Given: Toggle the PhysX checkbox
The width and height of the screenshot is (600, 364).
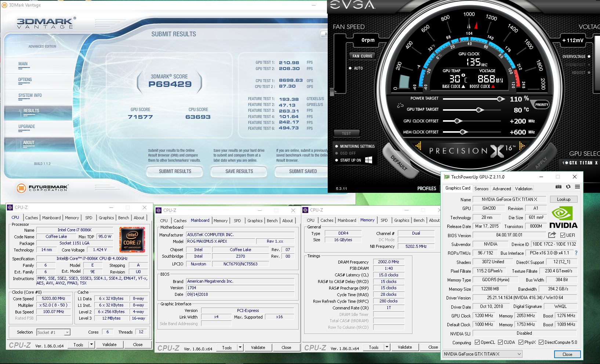Looking at the screenshot, I should [521, 342].
